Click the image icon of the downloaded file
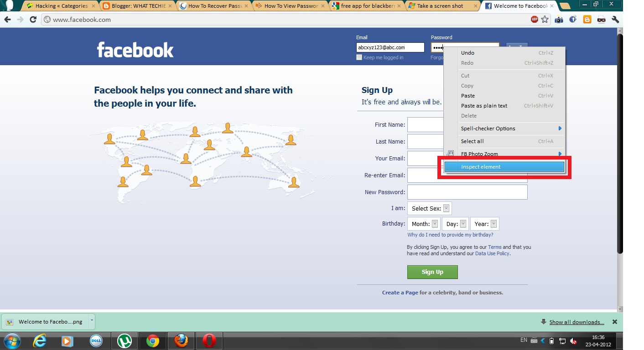This screenshot has height=350, width=644. pyautogui.click(x=10, y=322)
